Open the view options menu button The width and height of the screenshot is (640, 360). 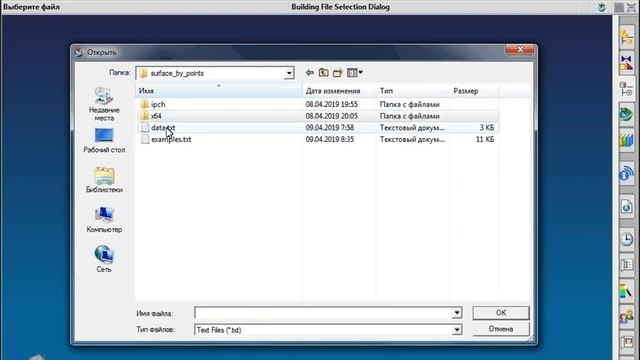[354, 73]
